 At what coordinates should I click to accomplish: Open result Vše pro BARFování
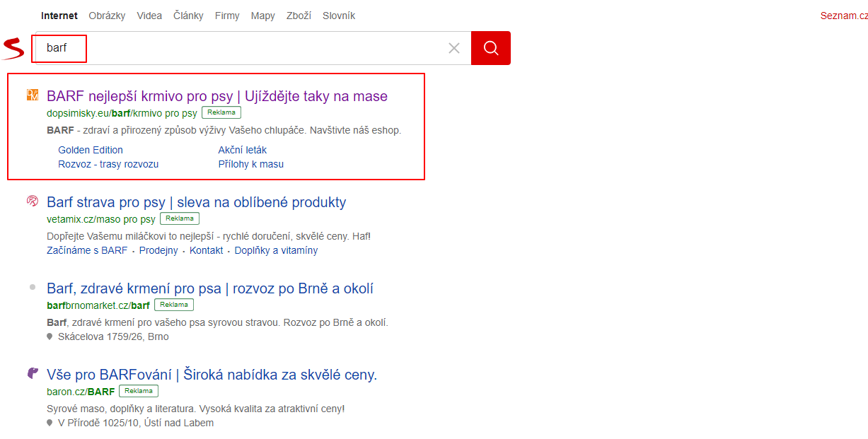[x=212, y=375]
